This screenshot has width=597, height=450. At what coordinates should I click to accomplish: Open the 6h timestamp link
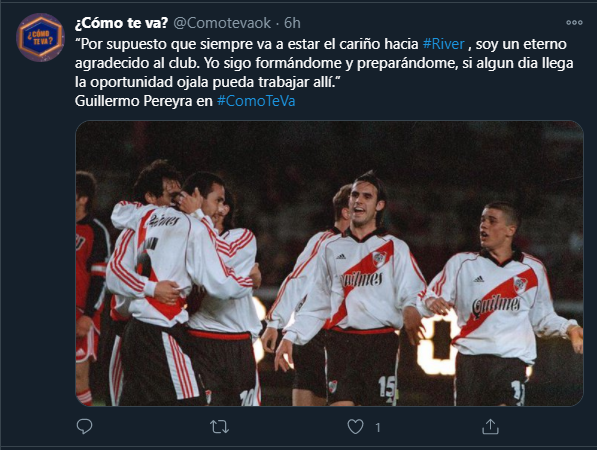(292, 23)
